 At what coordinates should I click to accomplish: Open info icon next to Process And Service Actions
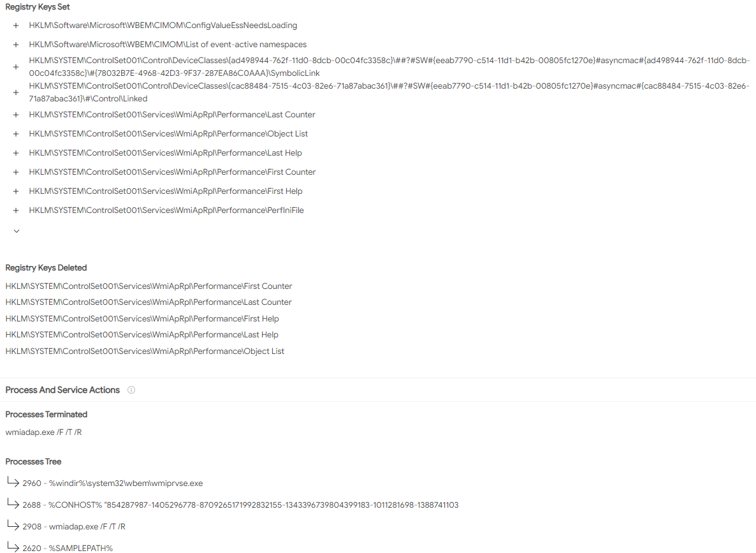(131, 390)
